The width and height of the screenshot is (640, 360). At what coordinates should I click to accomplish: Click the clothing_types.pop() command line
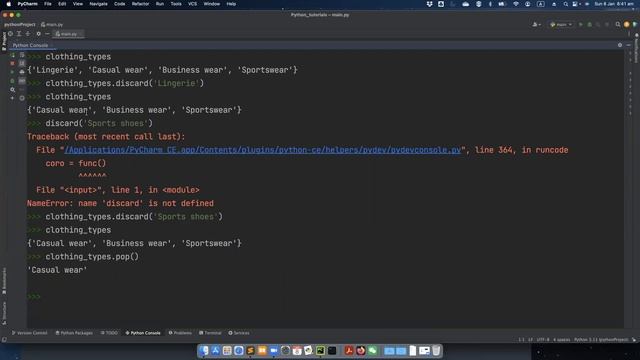[92, 256]
